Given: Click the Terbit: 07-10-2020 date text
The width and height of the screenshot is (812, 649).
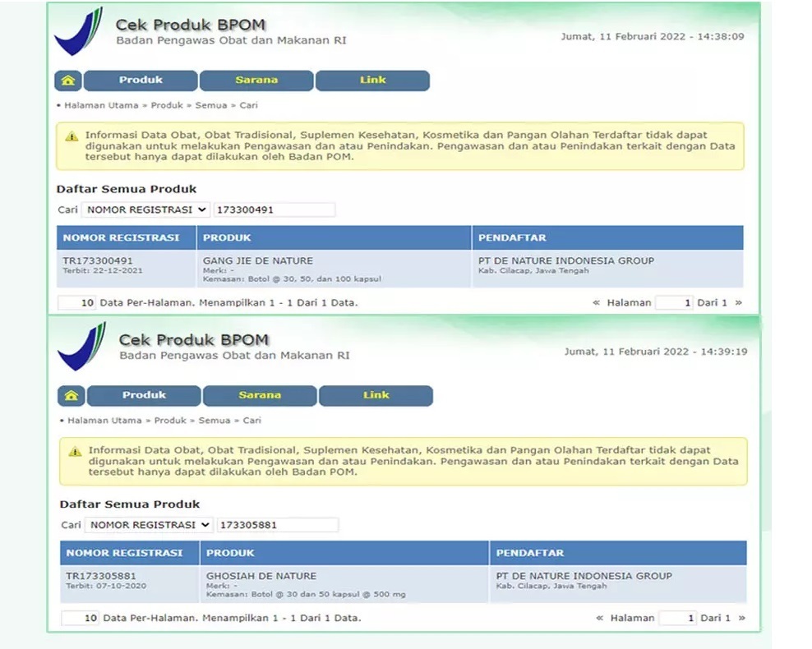Looking at the screenshot, I should click(106, 586).
